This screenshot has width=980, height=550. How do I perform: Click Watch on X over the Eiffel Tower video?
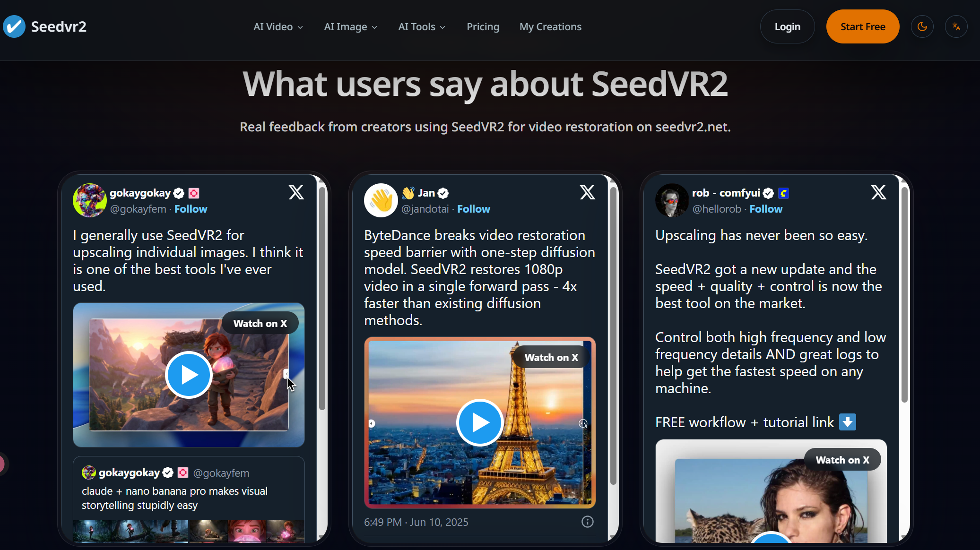point(551,357)
